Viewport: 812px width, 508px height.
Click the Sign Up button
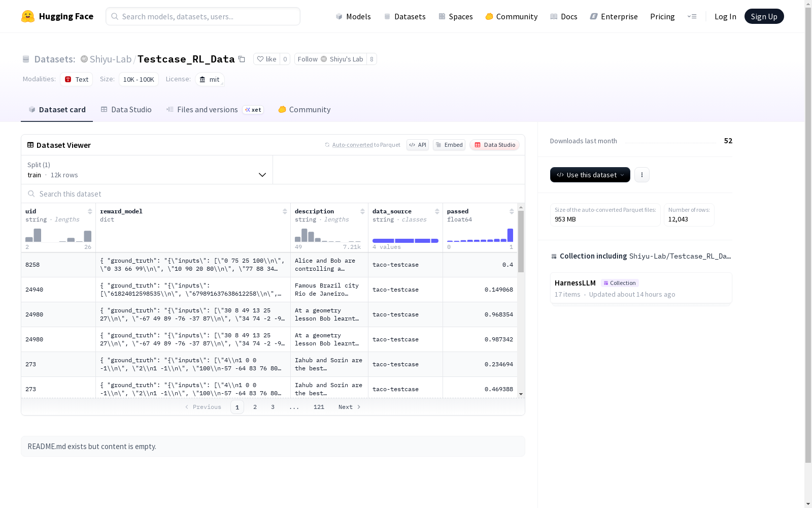764,16
